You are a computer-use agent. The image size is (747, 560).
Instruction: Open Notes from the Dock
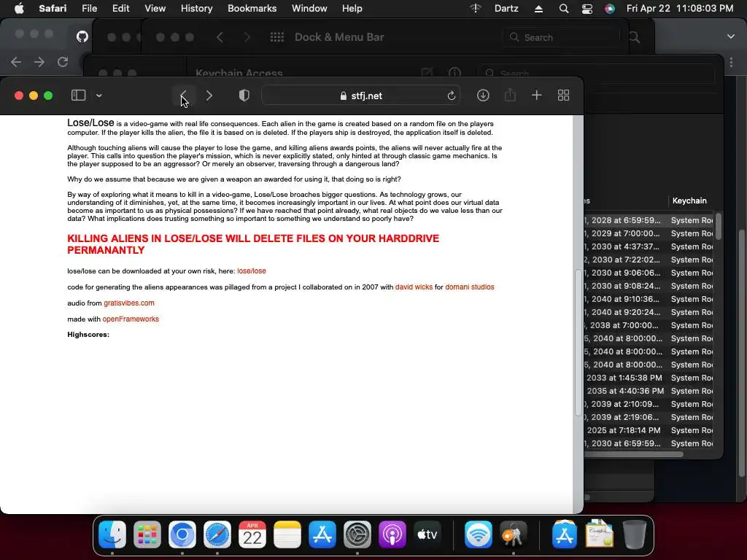[x=287, y=534]
